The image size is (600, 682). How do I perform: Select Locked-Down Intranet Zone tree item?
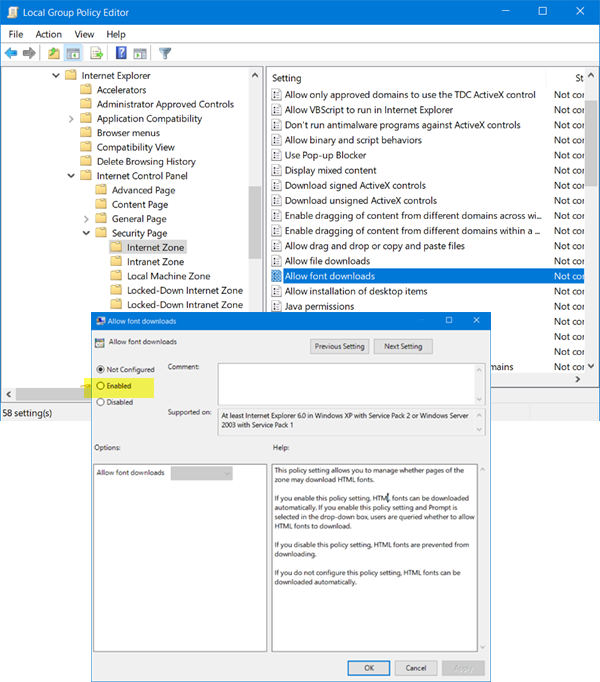[x=185, y=305]
